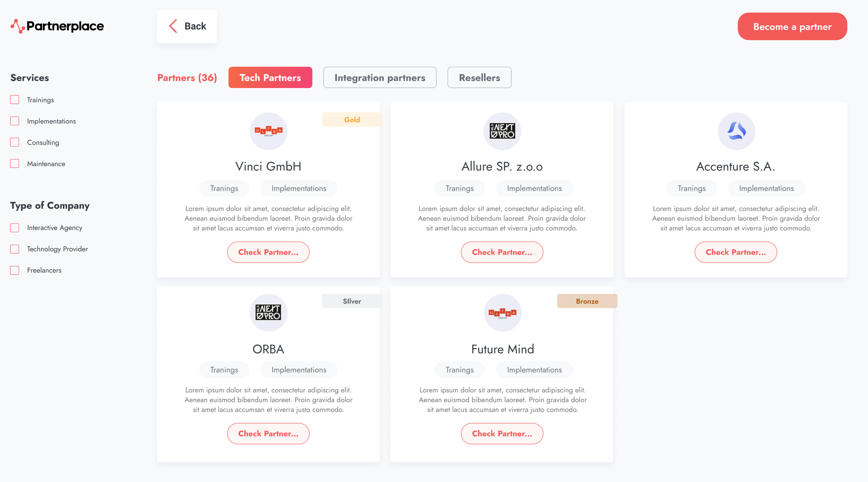Click the Allure SP. z.o.o logo

502,131
